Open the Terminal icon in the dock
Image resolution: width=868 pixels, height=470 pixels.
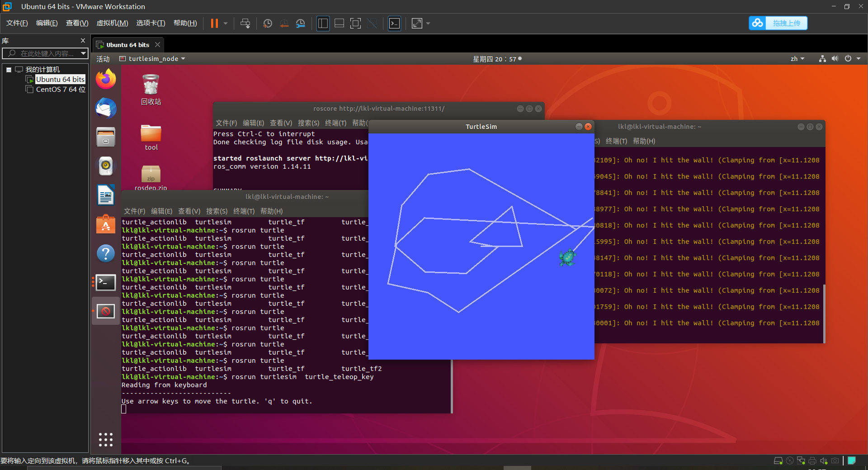click(x=106, y=282)
